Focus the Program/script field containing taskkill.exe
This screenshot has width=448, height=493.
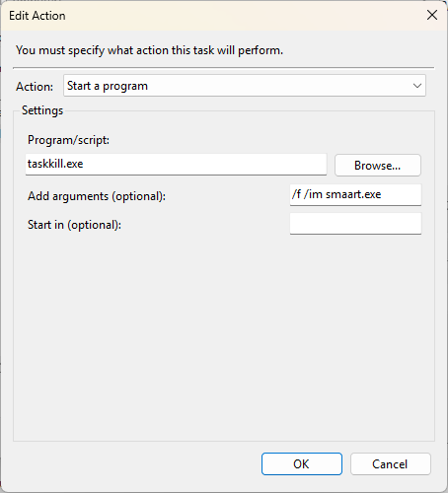tap(176, 165)
